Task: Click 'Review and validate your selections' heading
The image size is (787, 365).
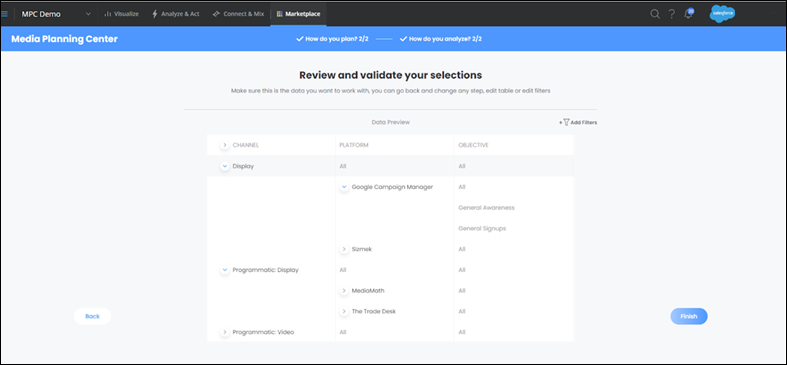Action: coord(390,75)
